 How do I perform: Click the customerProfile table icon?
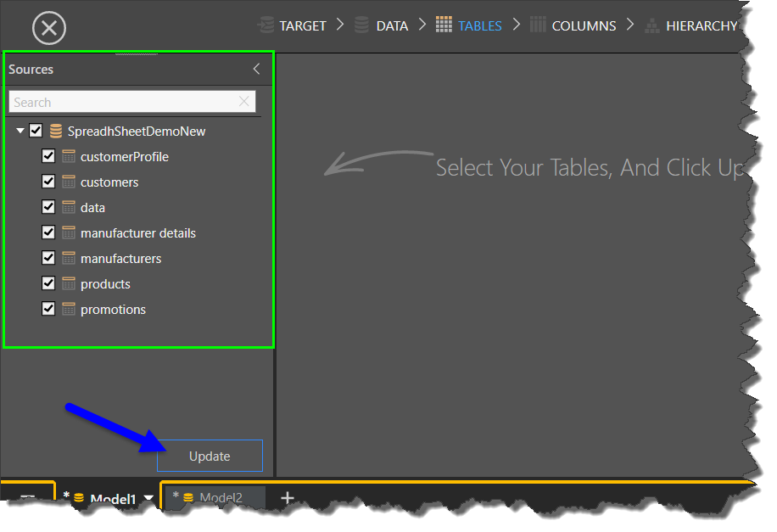70,157
